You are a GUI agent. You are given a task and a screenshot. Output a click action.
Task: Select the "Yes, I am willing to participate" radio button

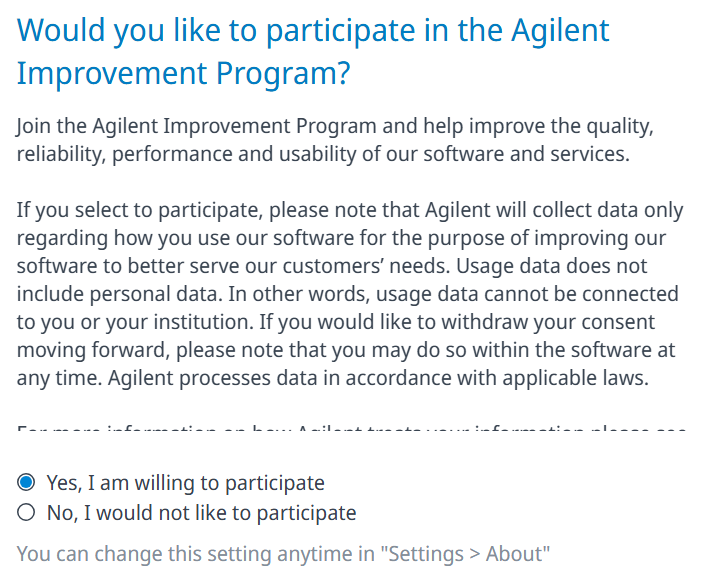click(x=26, y=483)
